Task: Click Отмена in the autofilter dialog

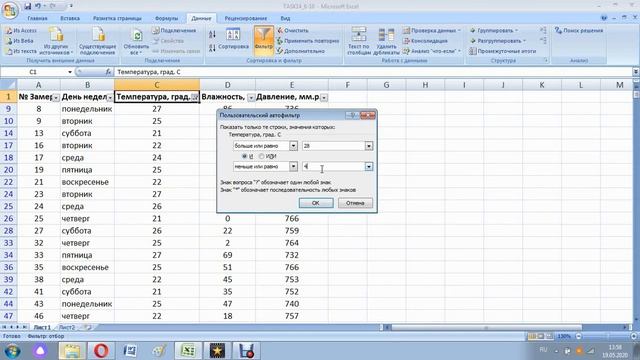Action: click(355, 203)
